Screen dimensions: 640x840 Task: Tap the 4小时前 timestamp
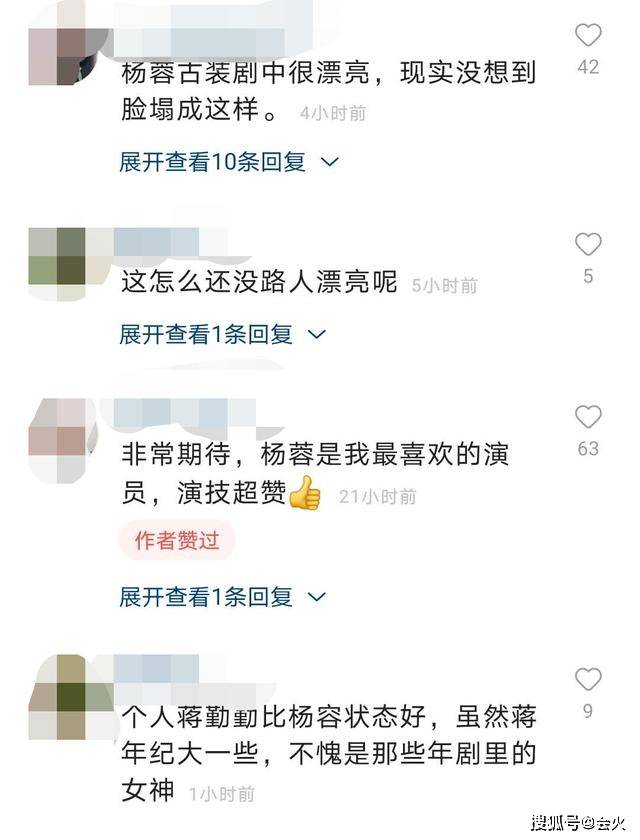[333, 113]
